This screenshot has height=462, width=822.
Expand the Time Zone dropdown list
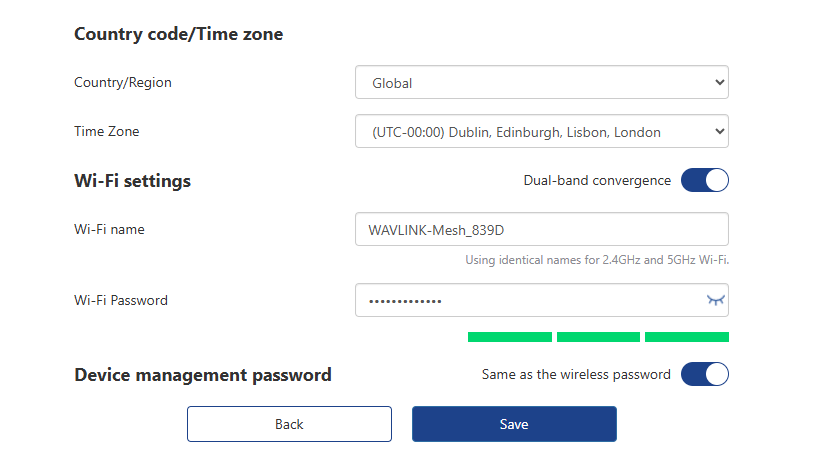[x=541, y=131]
